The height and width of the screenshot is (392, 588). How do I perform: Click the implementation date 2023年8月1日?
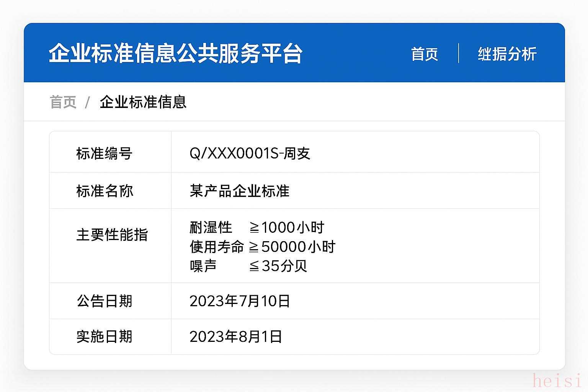(236, 336)
